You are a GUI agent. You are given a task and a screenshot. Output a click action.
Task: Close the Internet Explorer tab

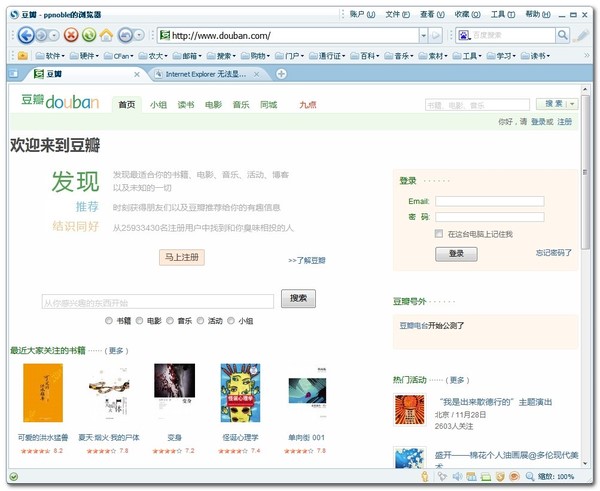256,74
